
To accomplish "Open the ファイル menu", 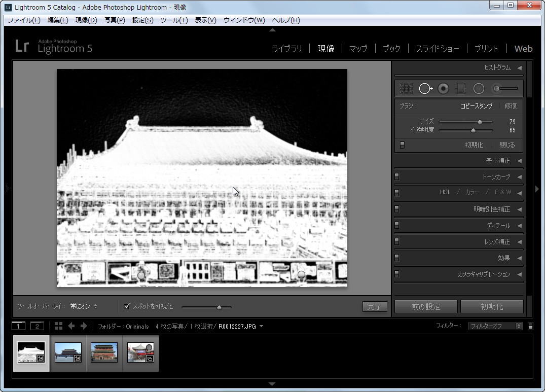I will click(24, 20).
